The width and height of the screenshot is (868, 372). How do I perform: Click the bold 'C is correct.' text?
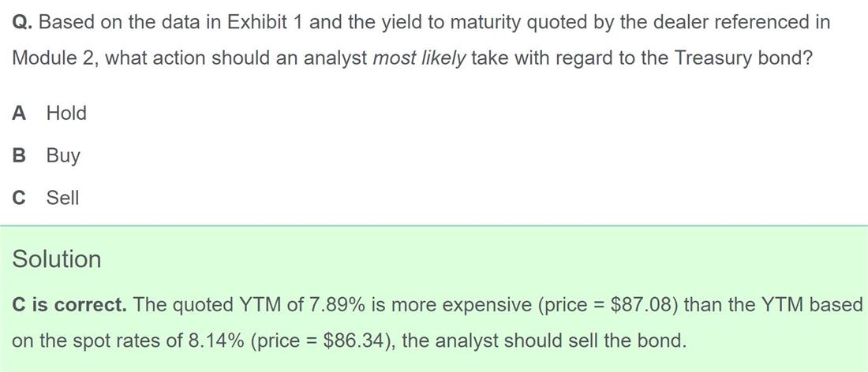(x=69, y=304)
